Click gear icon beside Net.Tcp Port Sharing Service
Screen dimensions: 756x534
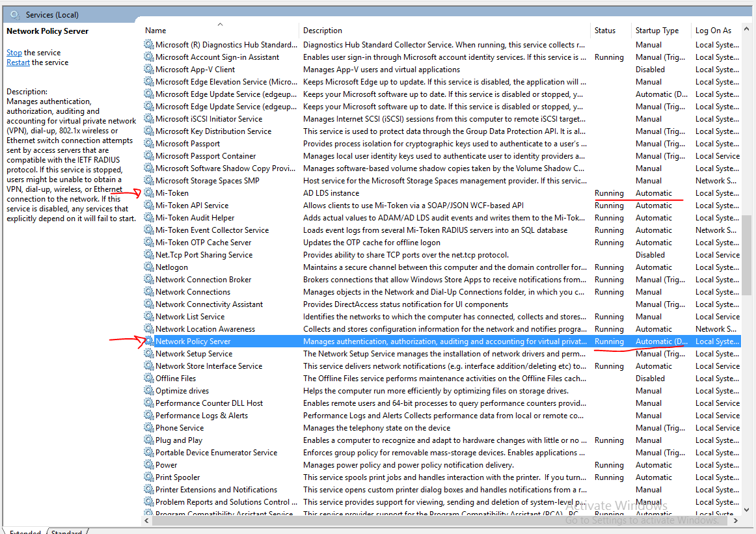148,254
